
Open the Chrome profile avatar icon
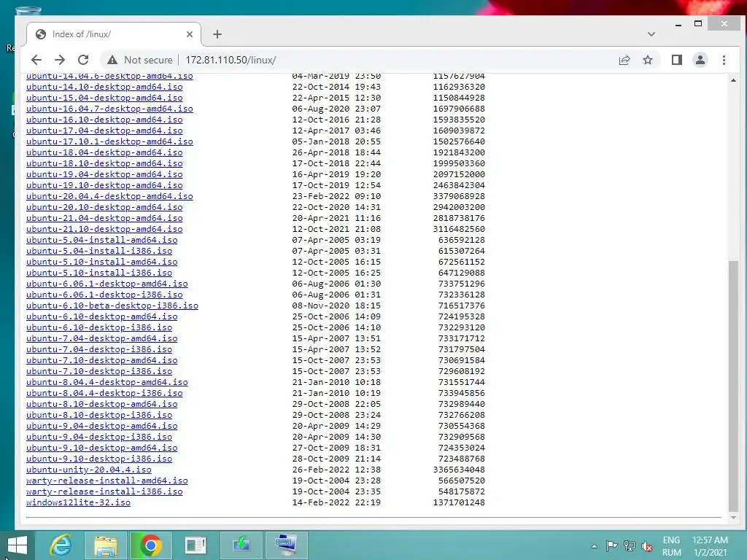point(700,60)
